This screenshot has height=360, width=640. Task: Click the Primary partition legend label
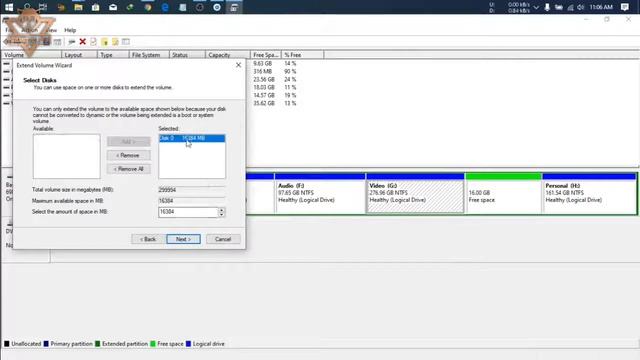tap(71, 344)
